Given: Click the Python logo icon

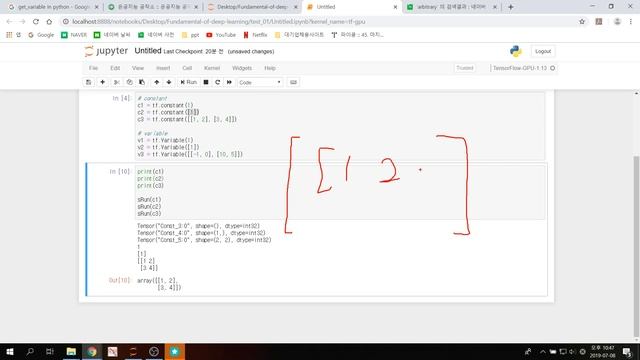Looking at the screenshot, I should (x=516, y=51).
